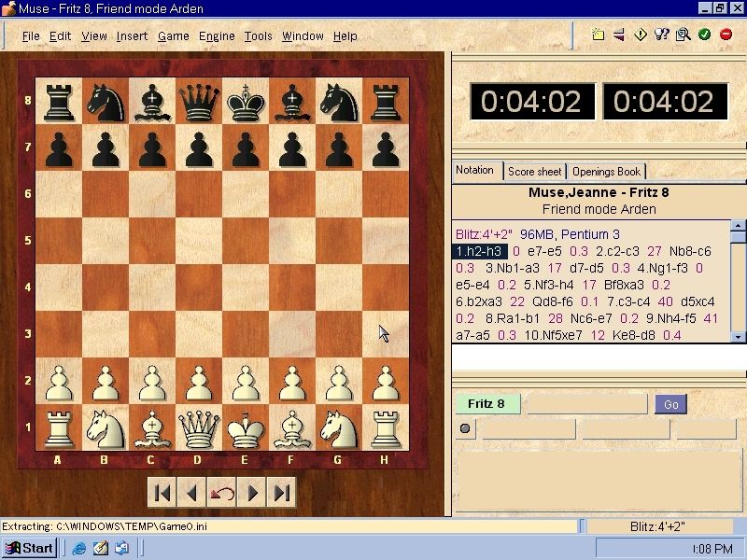This screenshot has height=560, width=747.
Task: Click the green checkmark toolbar icon
Action: pos(705,35)
